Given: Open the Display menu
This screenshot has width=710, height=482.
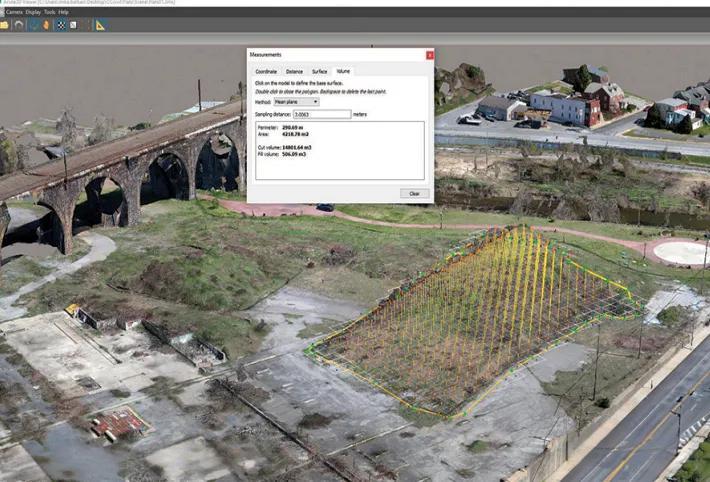Looking at the screenshot, I should 35,12.
